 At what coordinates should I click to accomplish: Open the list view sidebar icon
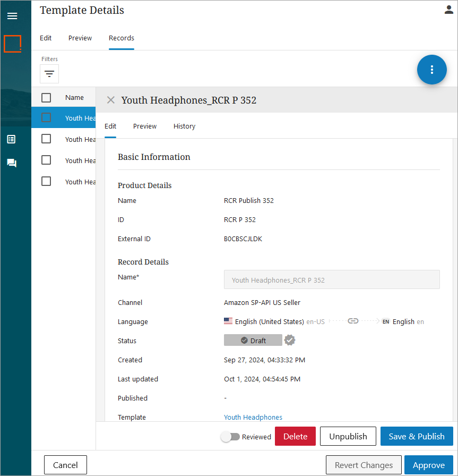click(11, 139)
